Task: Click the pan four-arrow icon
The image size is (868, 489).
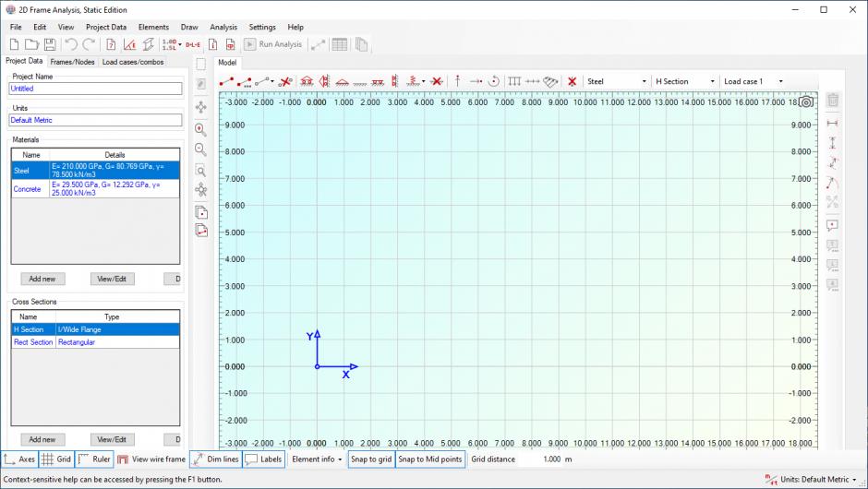Action: pos(201,107)
